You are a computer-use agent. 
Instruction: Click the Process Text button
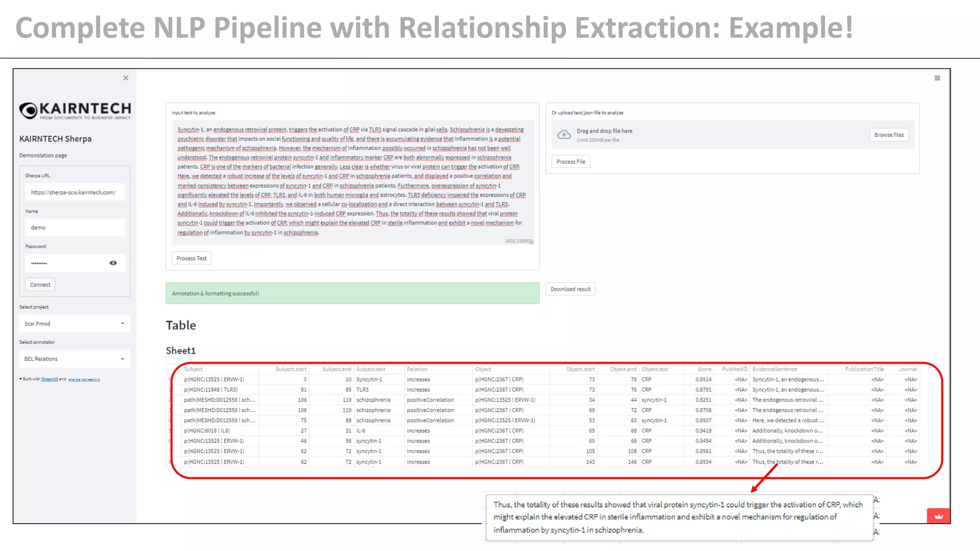click(x=191, y=258)
